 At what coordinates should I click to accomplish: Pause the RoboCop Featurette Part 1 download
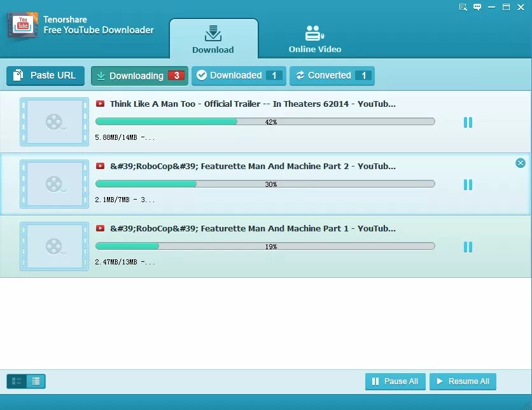468,247
